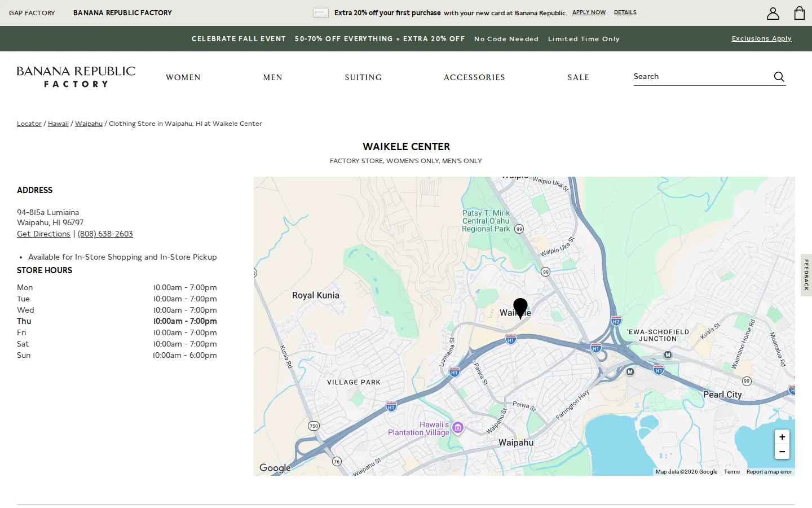Click Report a map error
This screenshot has width=812, height=508.
(769, 472)
